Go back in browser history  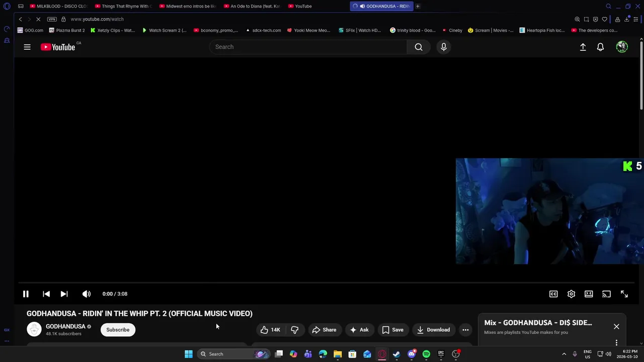tap(20, 19)
